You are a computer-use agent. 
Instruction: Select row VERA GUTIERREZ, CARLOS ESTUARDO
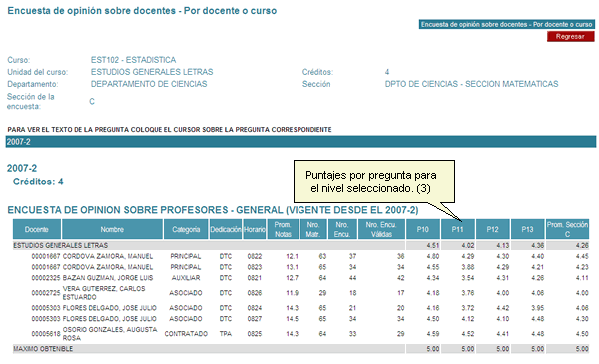(300, 293)
